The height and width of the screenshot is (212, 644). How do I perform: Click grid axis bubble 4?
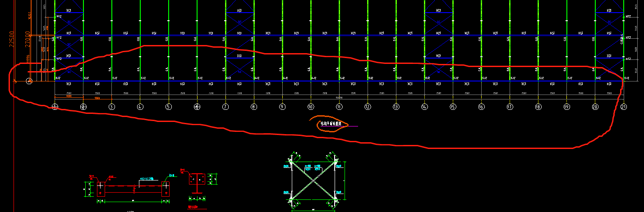(x=140, y=107)
